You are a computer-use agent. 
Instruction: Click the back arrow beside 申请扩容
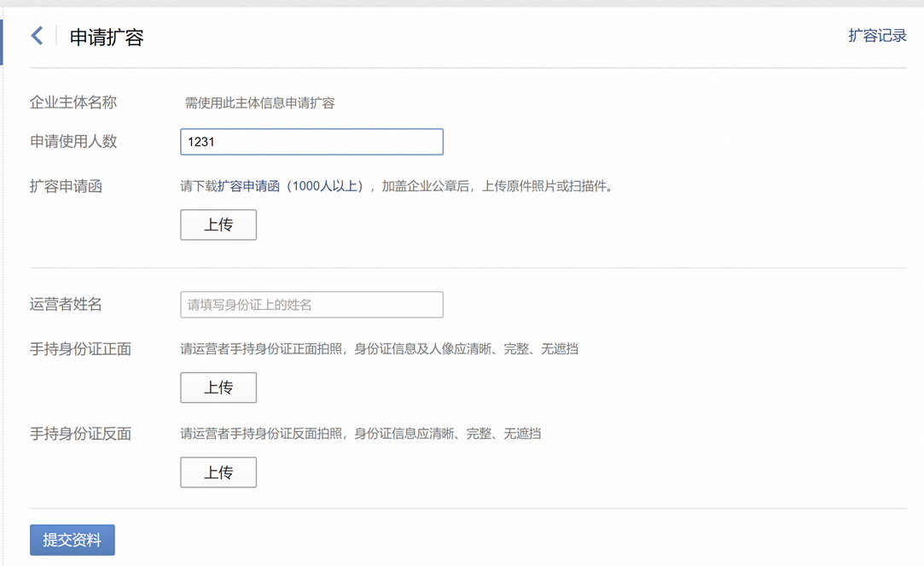(37, 36)
